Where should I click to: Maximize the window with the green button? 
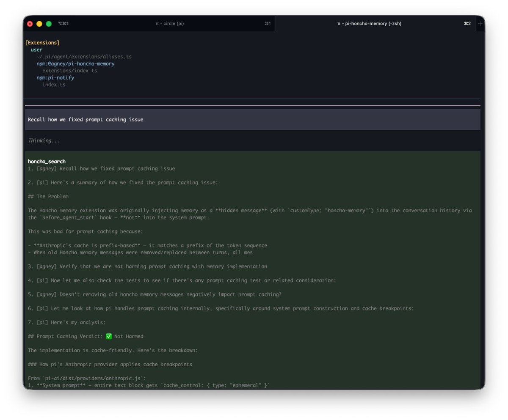click(x=49, y=24)
